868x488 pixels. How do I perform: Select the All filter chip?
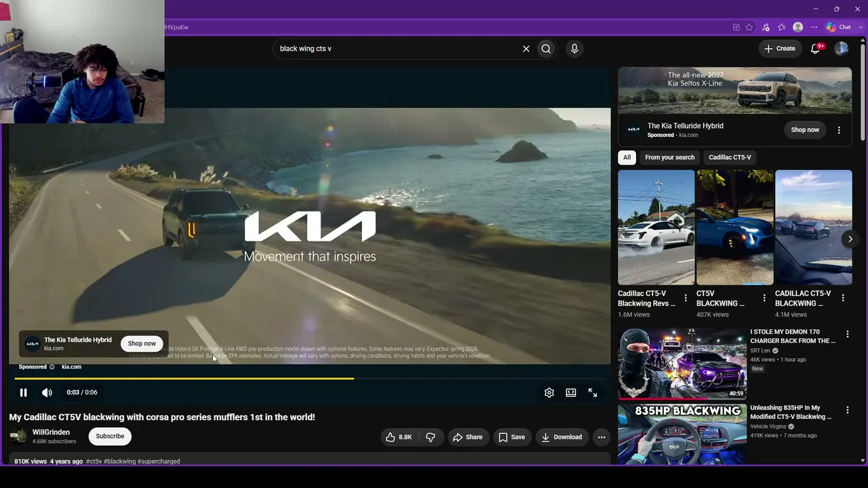[x=627, y=157]
